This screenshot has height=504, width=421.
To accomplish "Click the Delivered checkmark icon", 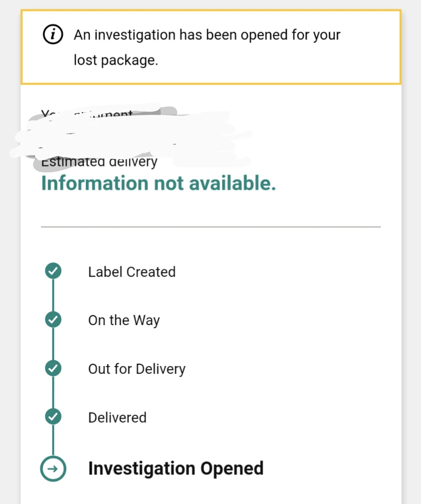I will (53, 417).
